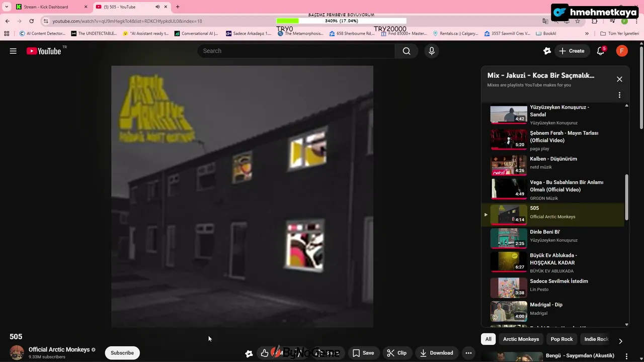Click the page vertical scrollbar
This screenshot has width=644, height=362.
(x=641, y=88)
